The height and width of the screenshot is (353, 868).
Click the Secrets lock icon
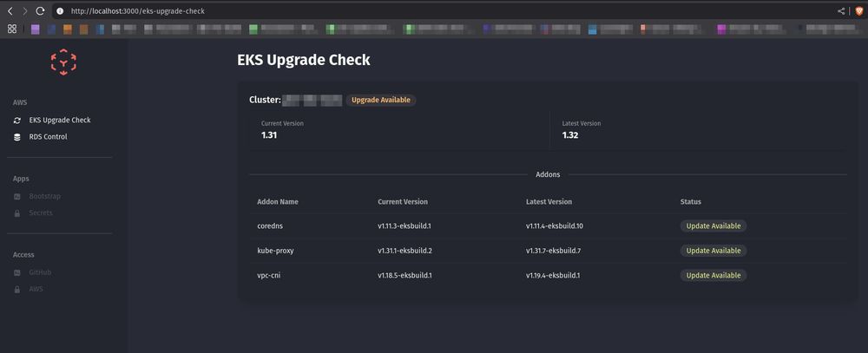click(x=17, y=213)
